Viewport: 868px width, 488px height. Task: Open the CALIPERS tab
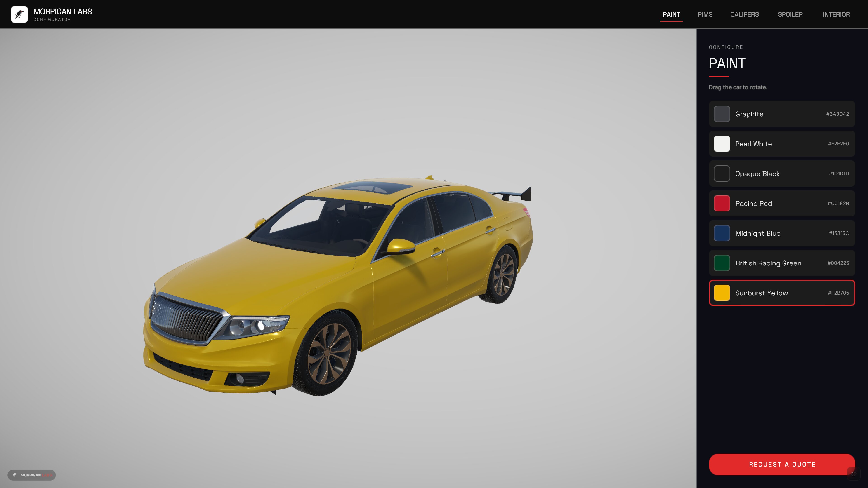pos(744,14)
